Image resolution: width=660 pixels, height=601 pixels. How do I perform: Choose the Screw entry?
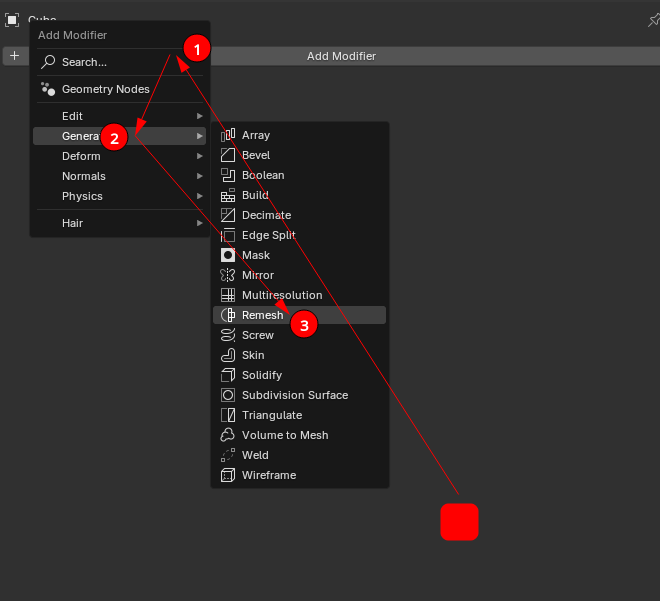(x=258, y=335)
